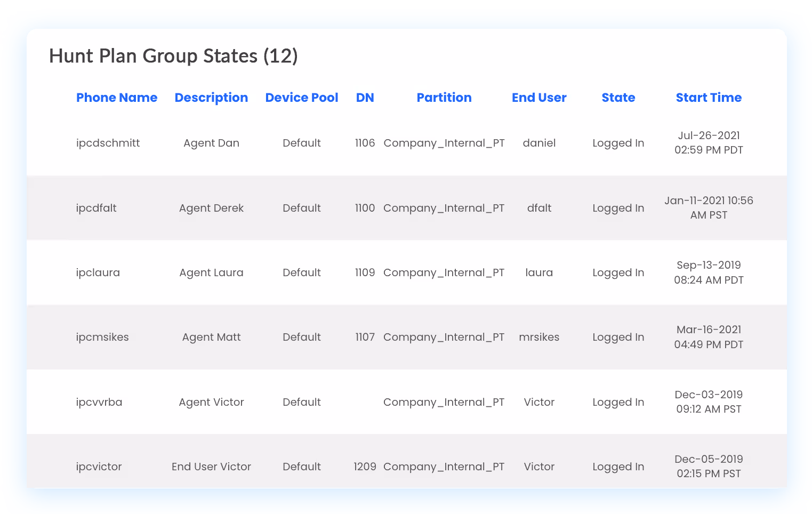Click start time Dec-03-2019 09:12 AM PST
This screenshot has height=514, width=812.
point(709,402)
